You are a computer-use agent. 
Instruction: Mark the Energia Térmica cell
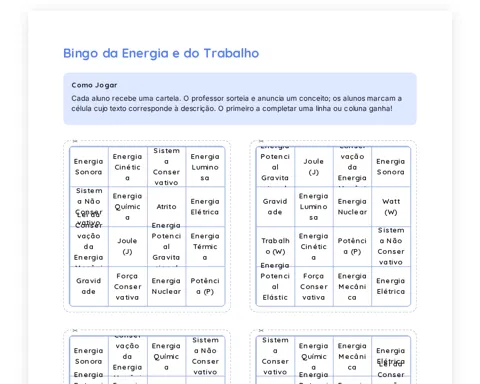[205, 247]
